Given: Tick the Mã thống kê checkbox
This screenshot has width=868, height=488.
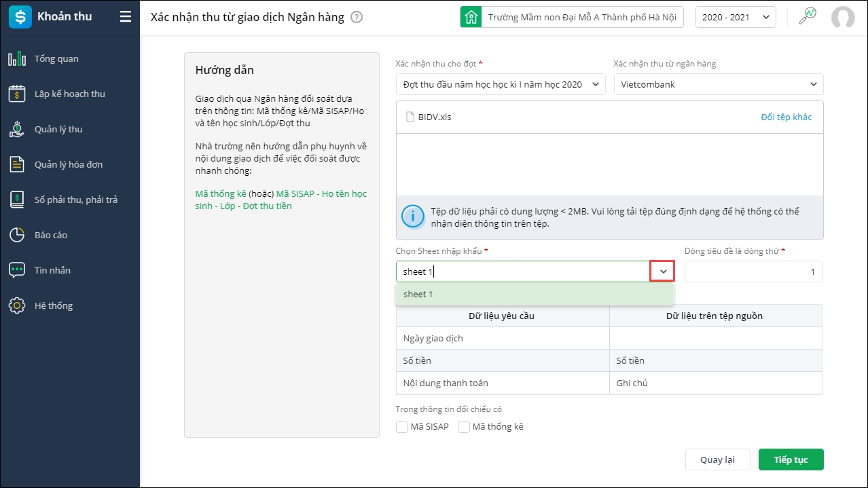Looking at the screenshot, I should [x=464, y=427].
